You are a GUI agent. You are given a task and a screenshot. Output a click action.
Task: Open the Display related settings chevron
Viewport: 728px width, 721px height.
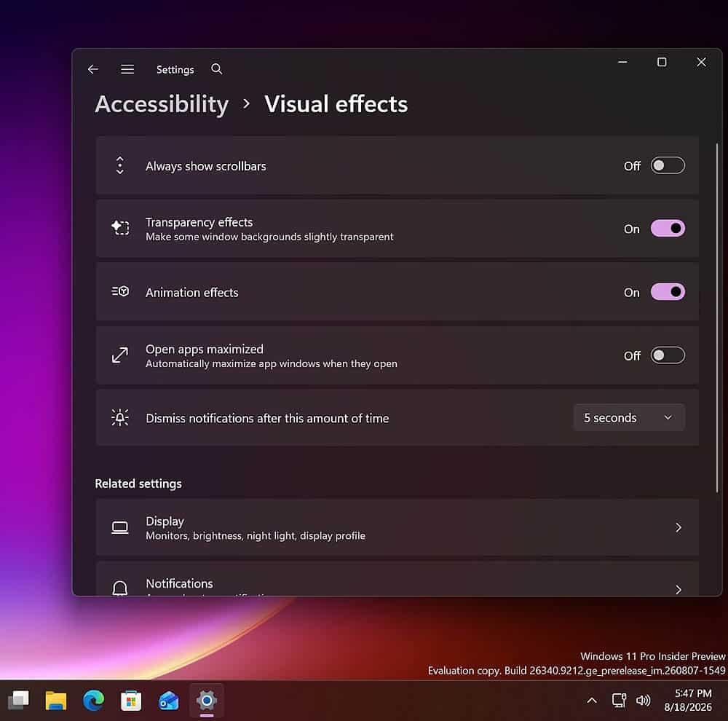click(x=678, y=527)
